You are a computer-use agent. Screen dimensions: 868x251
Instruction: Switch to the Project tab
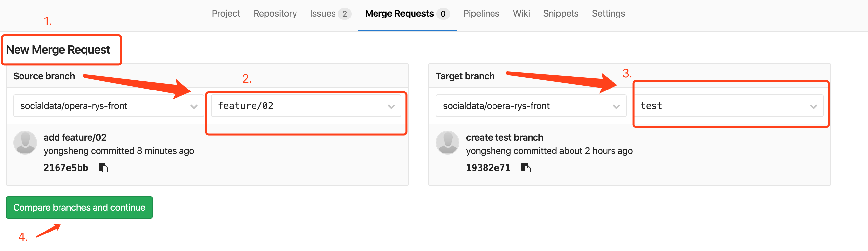226,14
